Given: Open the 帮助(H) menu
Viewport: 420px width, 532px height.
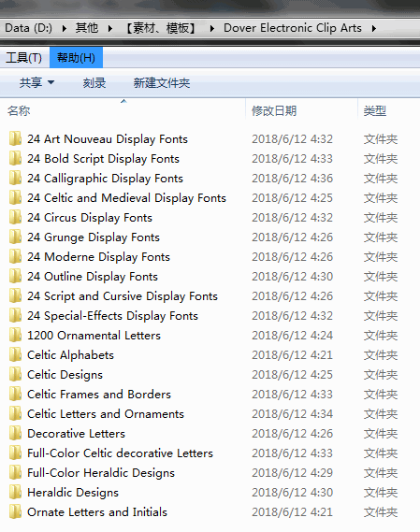Looking at the screenshot, I should point(76,58).
